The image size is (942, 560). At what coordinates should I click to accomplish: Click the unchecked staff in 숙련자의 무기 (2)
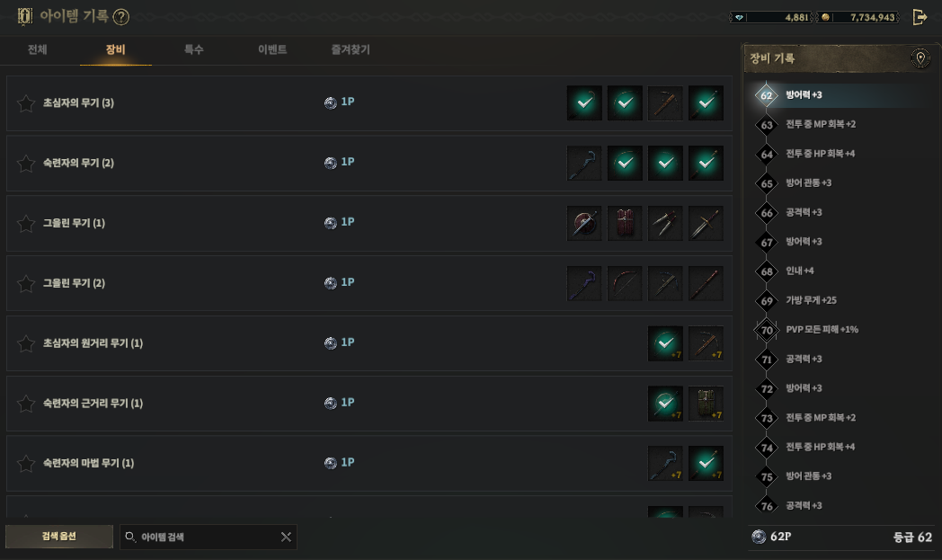pos(584,164)
